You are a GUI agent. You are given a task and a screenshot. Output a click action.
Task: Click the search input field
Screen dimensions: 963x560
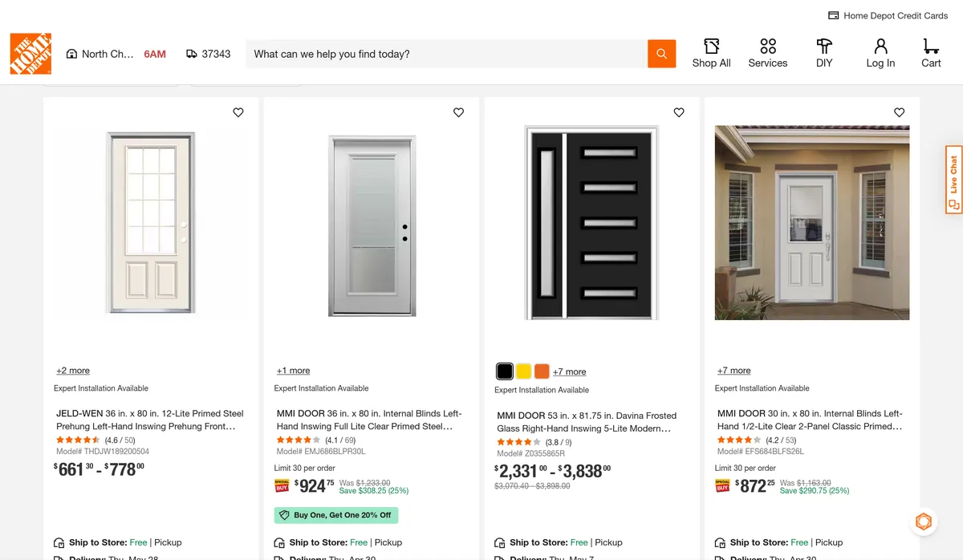pos(446,54)
